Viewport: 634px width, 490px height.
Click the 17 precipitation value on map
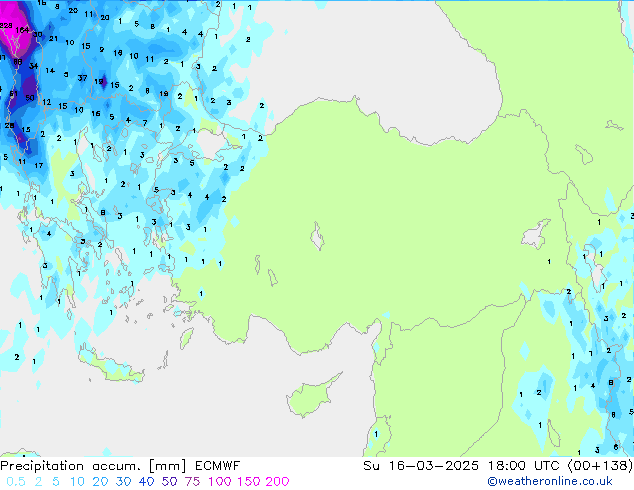click(x=38, y=165)
